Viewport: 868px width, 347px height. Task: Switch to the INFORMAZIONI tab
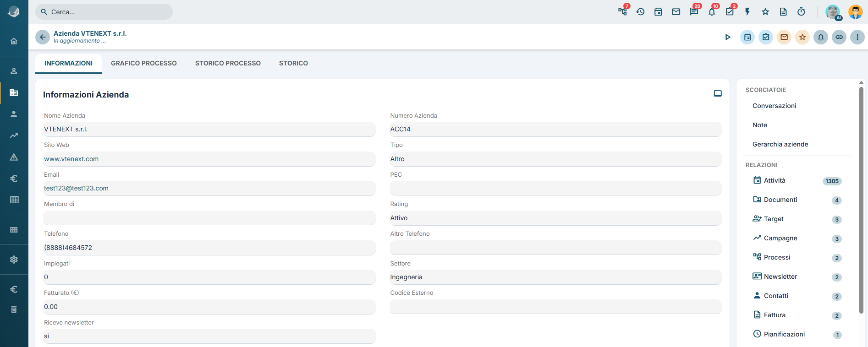point(68,63)
